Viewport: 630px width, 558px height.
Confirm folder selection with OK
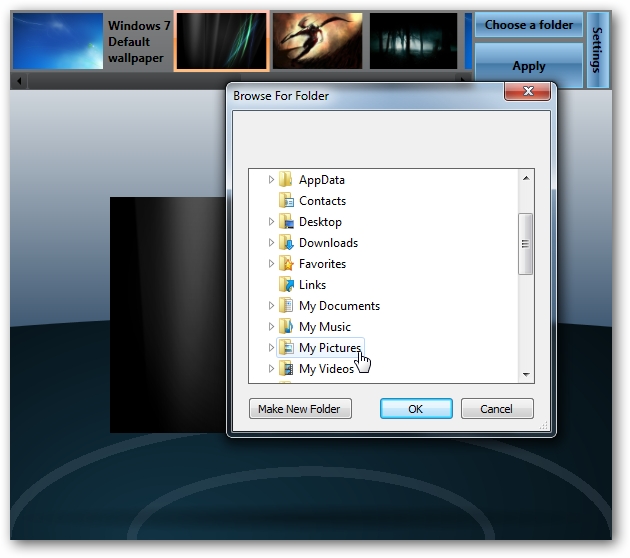pos(416,409)
